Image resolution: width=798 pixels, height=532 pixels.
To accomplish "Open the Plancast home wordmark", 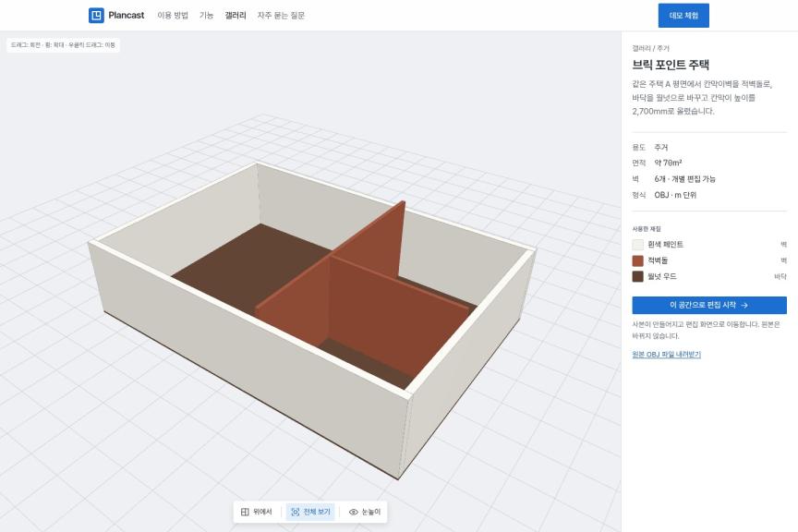I will pyautogui.click(x=127, y=16).
